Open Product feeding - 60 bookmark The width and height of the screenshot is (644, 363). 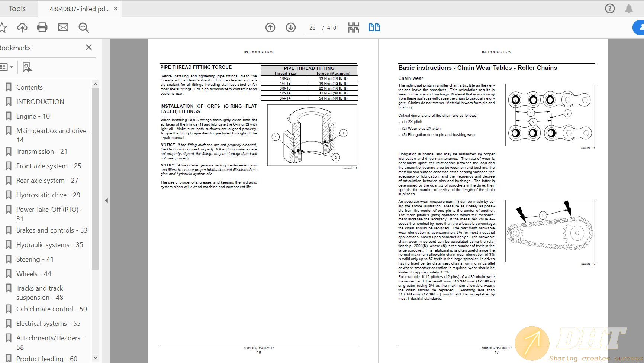pos(47,359)
